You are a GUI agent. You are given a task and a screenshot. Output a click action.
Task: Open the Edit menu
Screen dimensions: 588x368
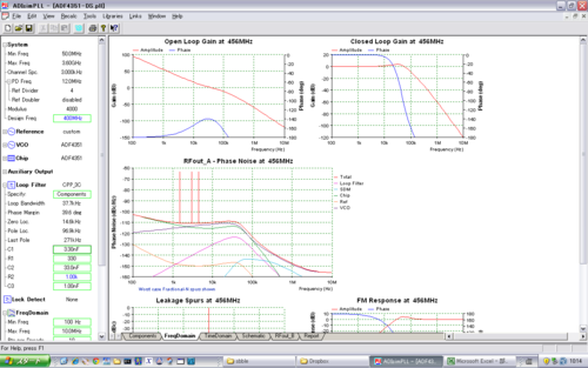[32, 16]
